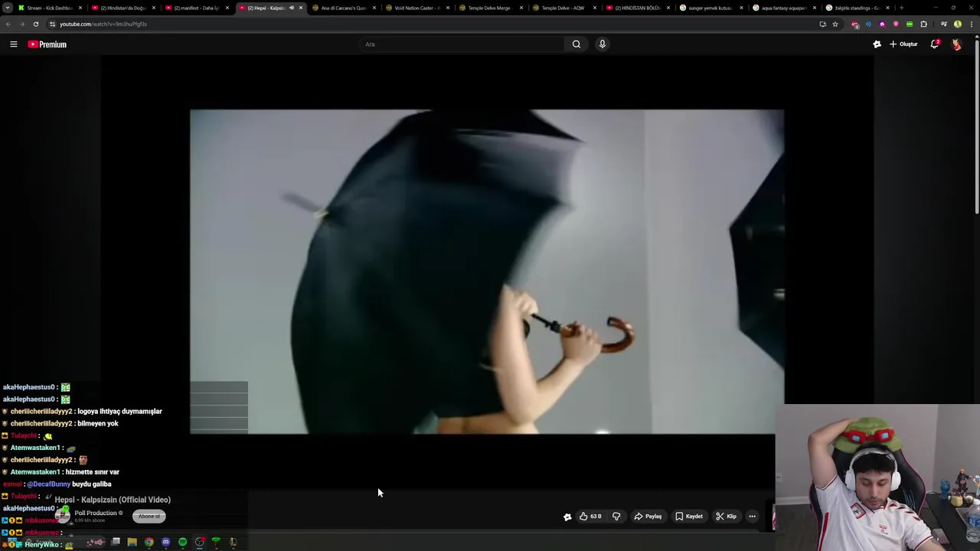980x551 pixels.
Task: Open the YouTube account avatar menu
Action: tap(956, 44)
